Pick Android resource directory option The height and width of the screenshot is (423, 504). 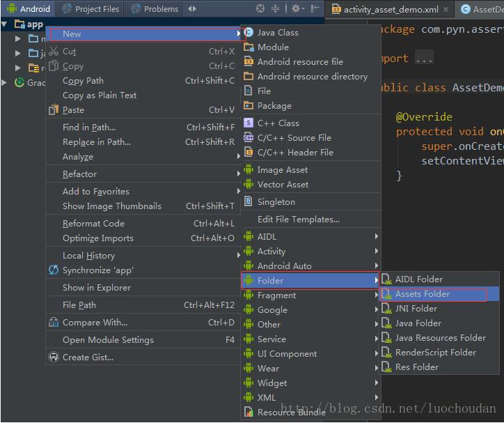tap(312, 76)
